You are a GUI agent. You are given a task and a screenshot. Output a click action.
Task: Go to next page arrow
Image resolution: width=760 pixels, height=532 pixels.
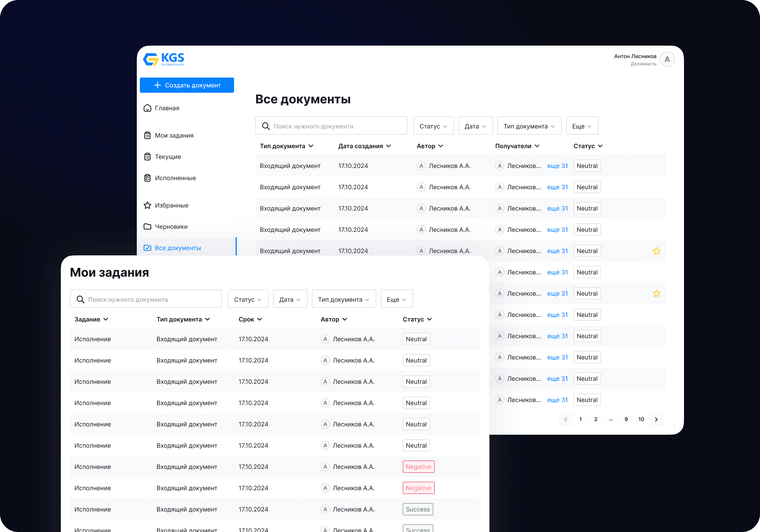pyautogui.click(x=656, y=420)
